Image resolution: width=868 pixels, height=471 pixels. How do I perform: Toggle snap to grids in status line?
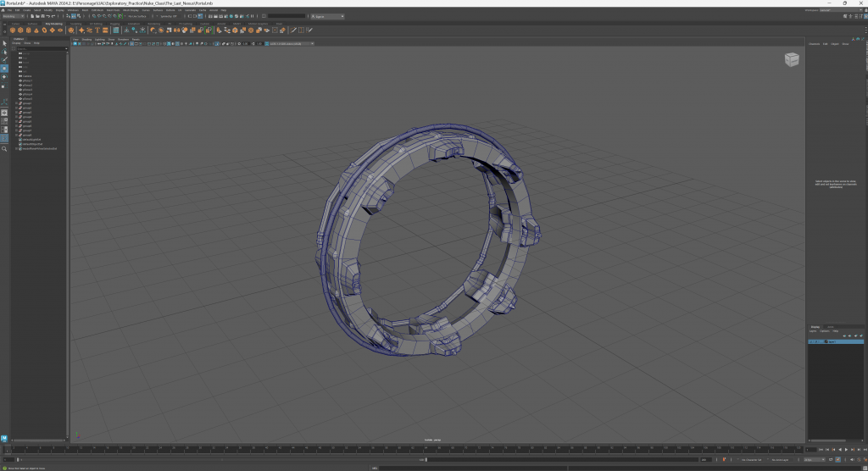point(93,16)
